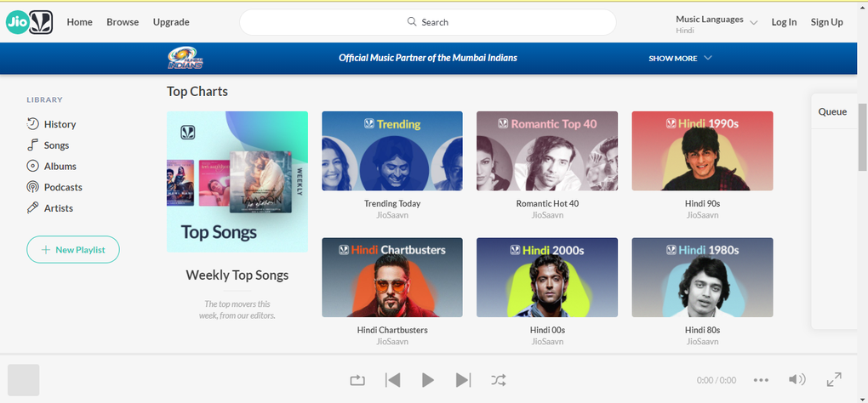
Task: Open the Queue panel
Action: click(832, 111)
